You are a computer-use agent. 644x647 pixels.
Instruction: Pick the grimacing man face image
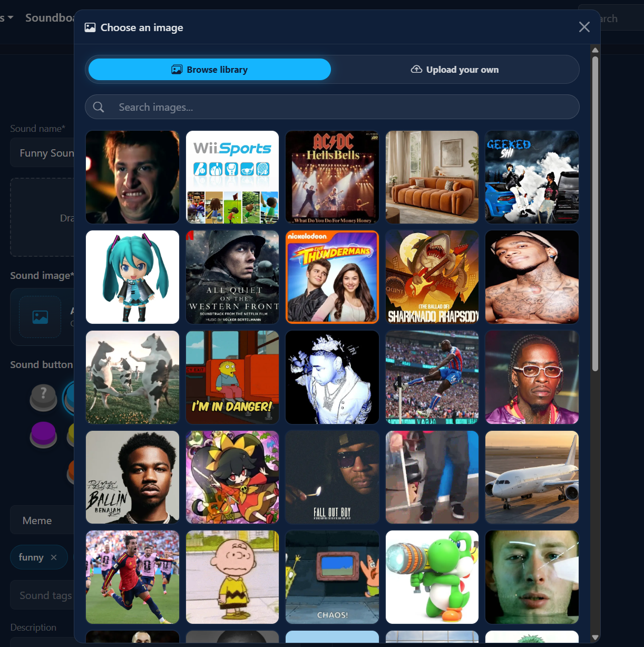point(132,177)
